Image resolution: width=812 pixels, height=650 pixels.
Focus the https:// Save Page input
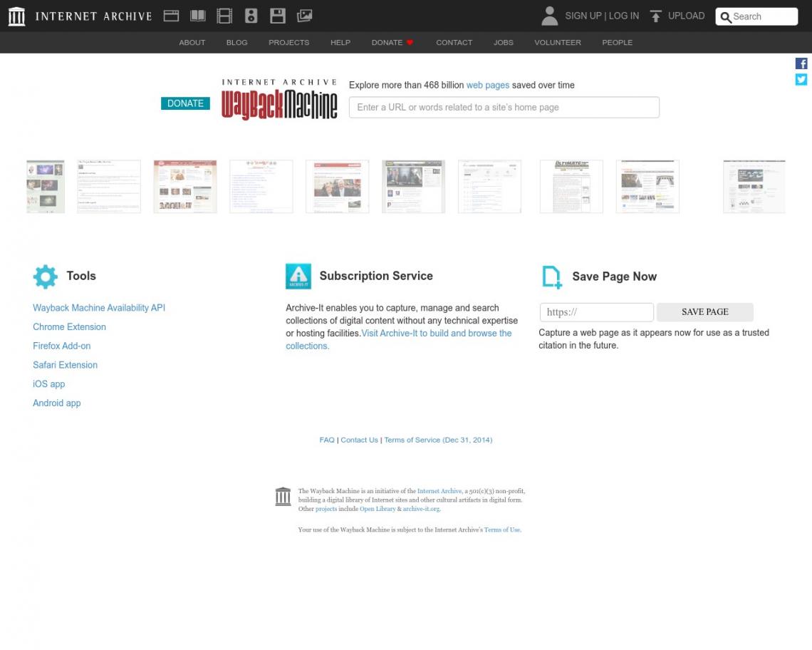[597, 312]
